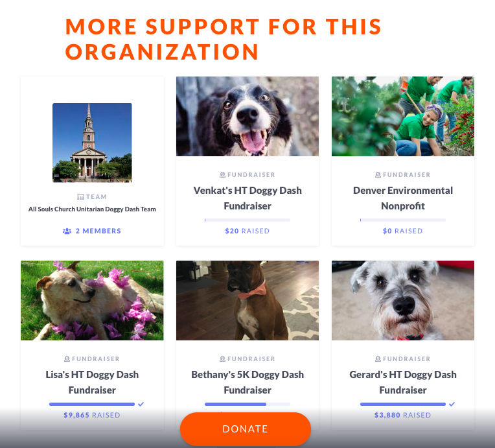Open Denver Environmental Nonprofit fundraiser title
The width and height of the screenshot is (495, 448).
(x=403, y=198)
